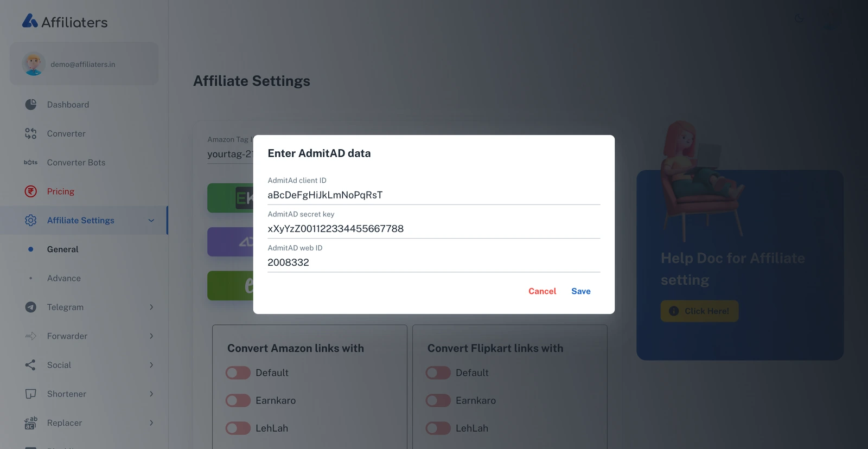Edit AdmitAD secret key field
Viewport: 868px width, 449px height.
click(433, 229)
